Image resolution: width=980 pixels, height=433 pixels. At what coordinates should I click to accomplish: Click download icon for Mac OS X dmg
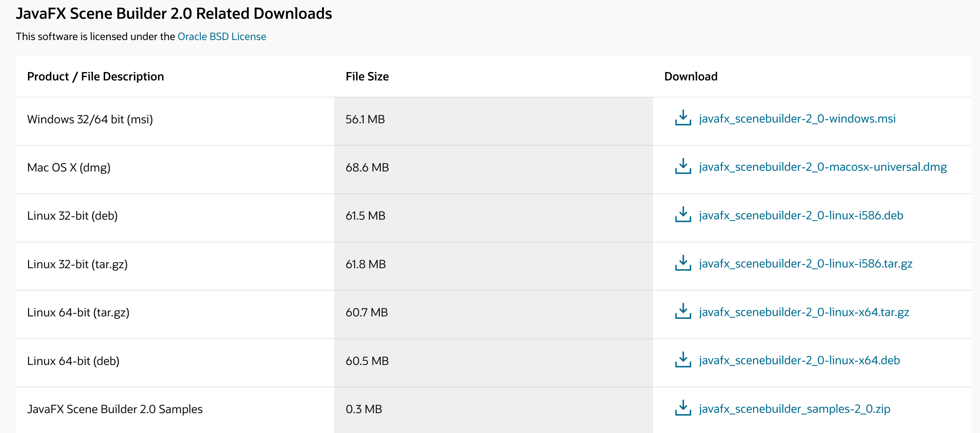coord(683,166)
